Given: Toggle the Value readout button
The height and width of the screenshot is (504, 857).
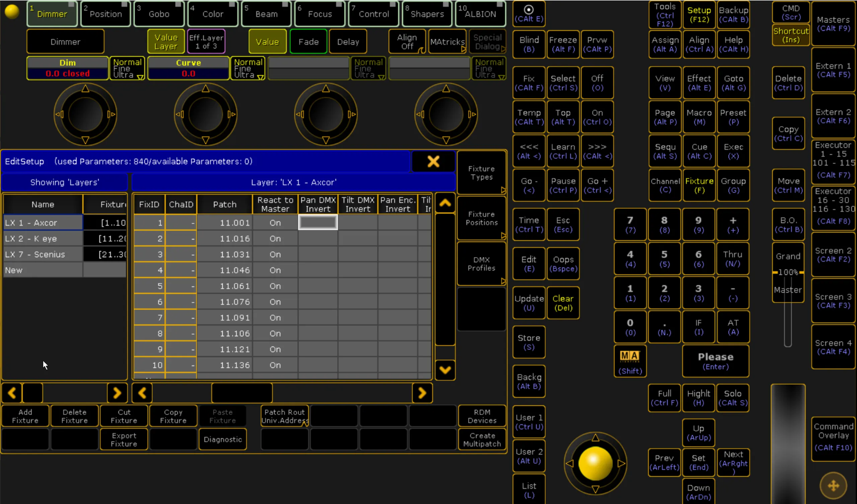Looking at the screenshot, I should [267, 41].
